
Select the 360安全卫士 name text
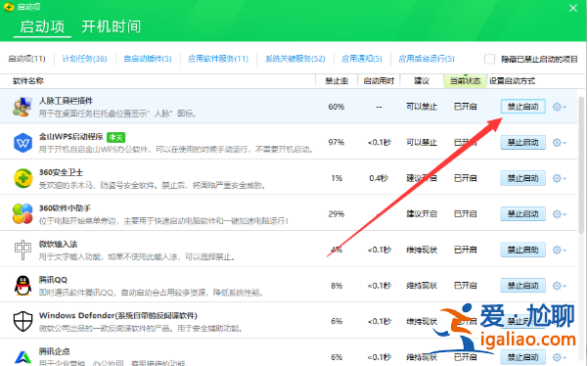tap(61, 172)
